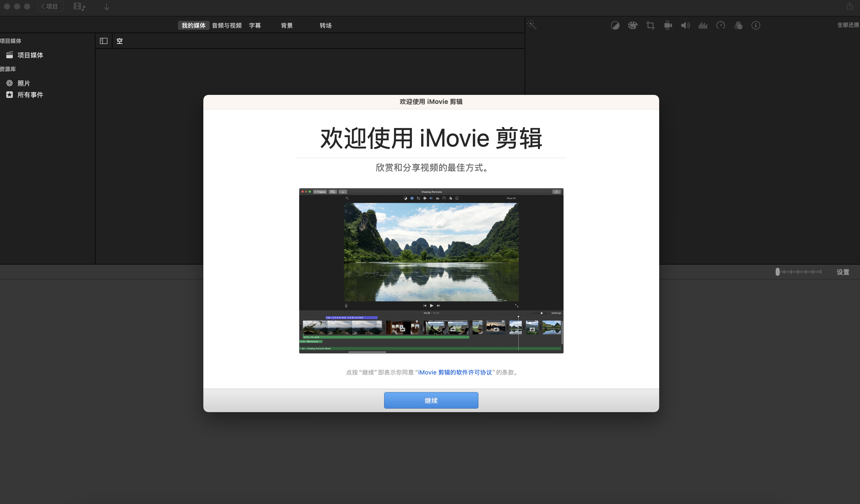The image size is (860, 504).
Task: Switch to 音频与视频 tab
Action: (x=227, y=26)
